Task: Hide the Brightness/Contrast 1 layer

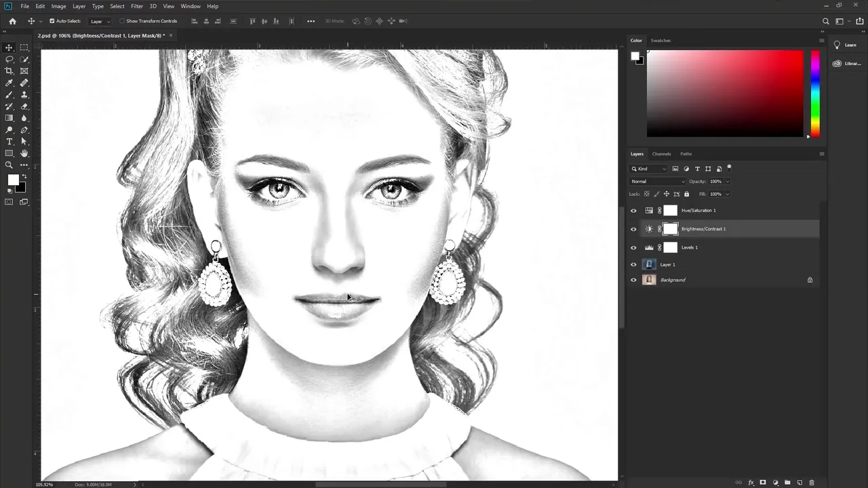Action: pyautogui.click(x=634, y=229)
